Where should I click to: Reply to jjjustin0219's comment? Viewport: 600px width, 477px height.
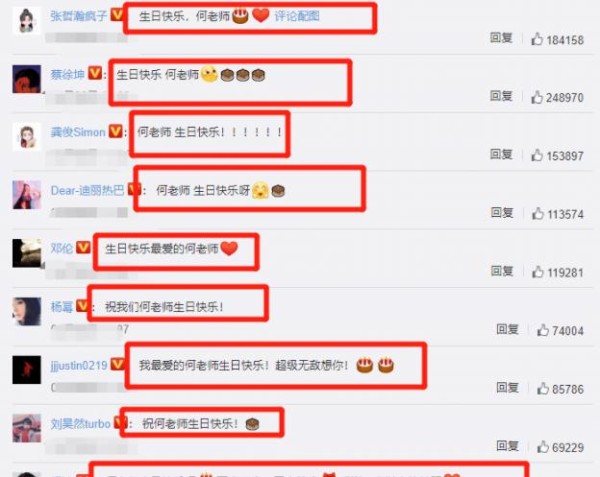[x=507, y=387]
